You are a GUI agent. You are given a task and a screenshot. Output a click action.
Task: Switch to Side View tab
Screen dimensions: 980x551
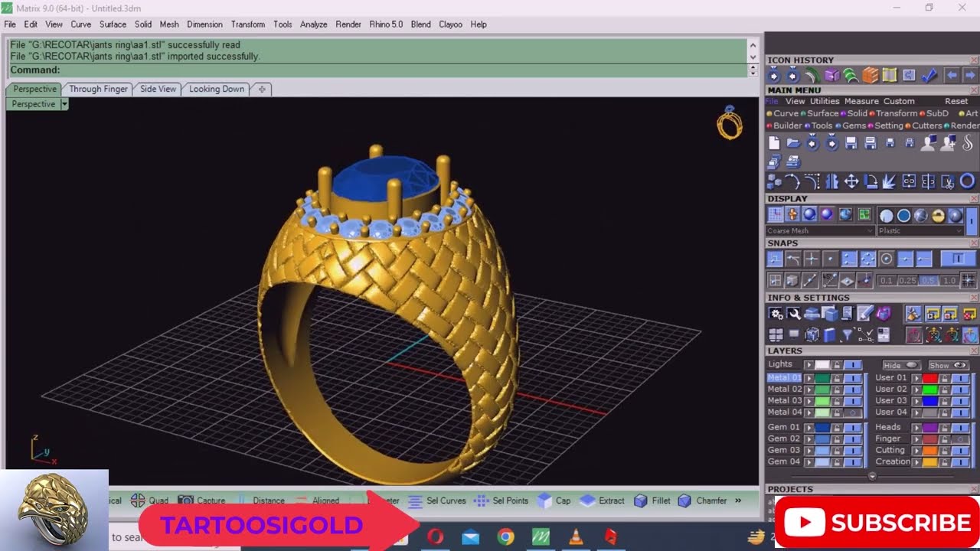(158, 89)
